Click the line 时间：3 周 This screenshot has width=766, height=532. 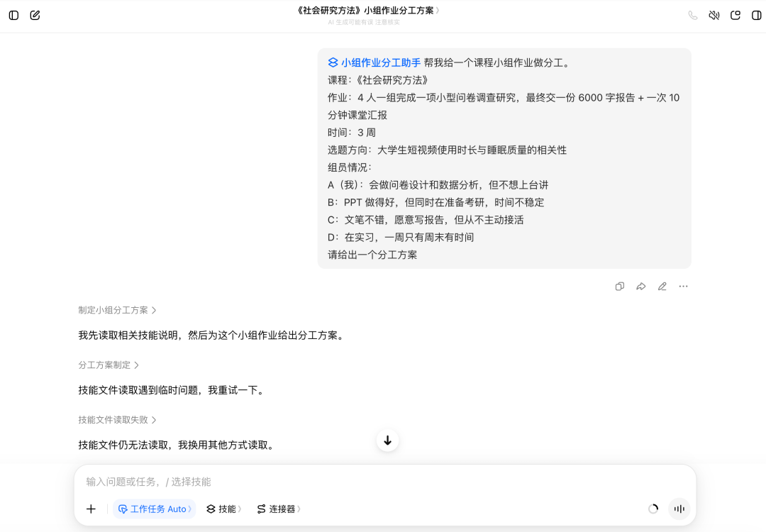pyautogui.click(x=352, y=133)
